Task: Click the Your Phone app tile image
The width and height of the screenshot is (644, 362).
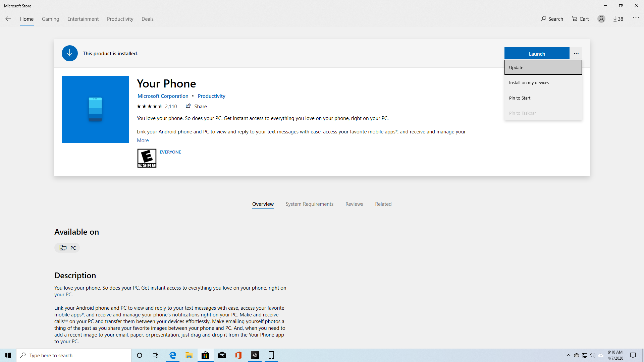Action: [95, 109]
